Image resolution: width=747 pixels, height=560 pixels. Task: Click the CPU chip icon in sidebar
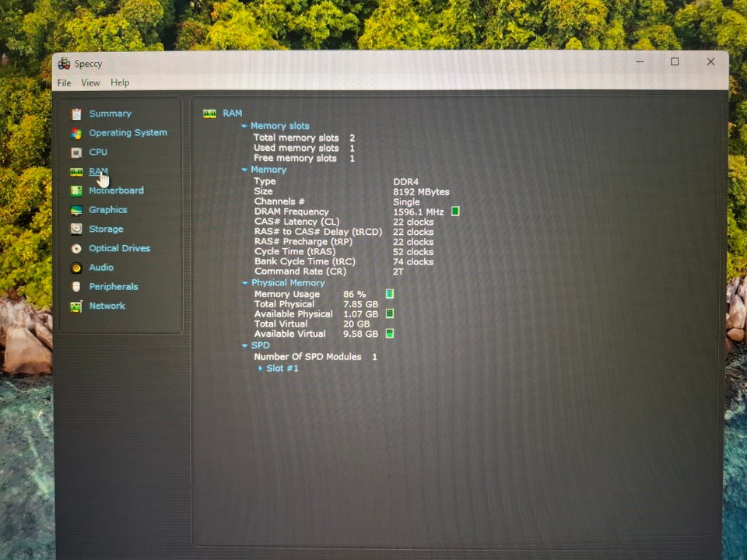click(x=76, y=152)
